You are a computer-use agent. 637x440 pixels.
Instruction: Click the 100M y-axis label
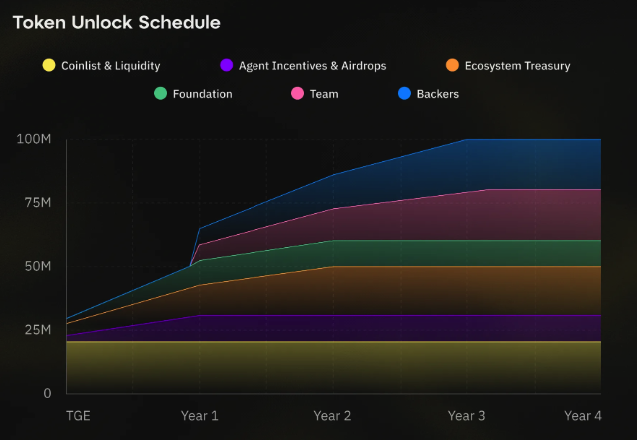click(34, 138)
